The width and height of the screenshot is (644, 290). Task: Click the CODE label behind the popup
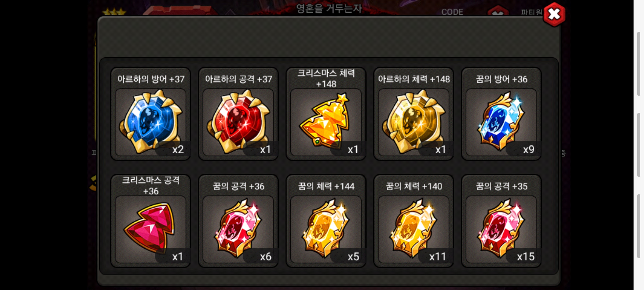point(452,12)
